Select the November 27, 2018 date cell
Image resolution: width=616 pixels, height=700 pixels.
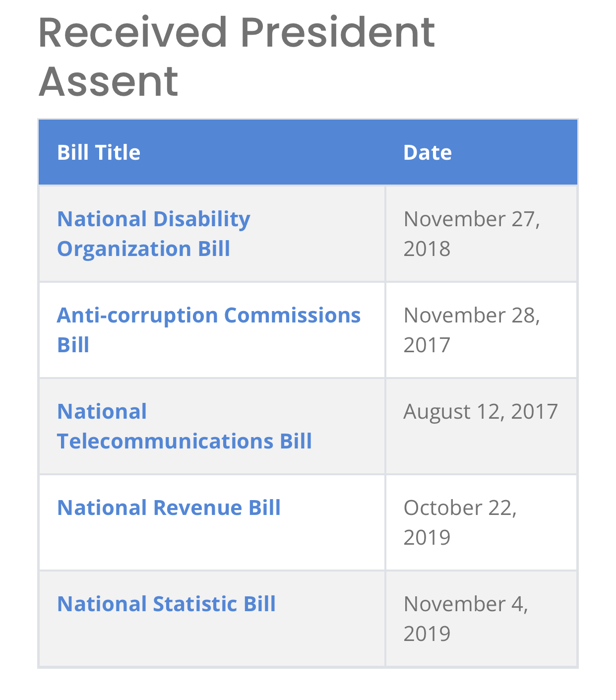coord(471,233)
